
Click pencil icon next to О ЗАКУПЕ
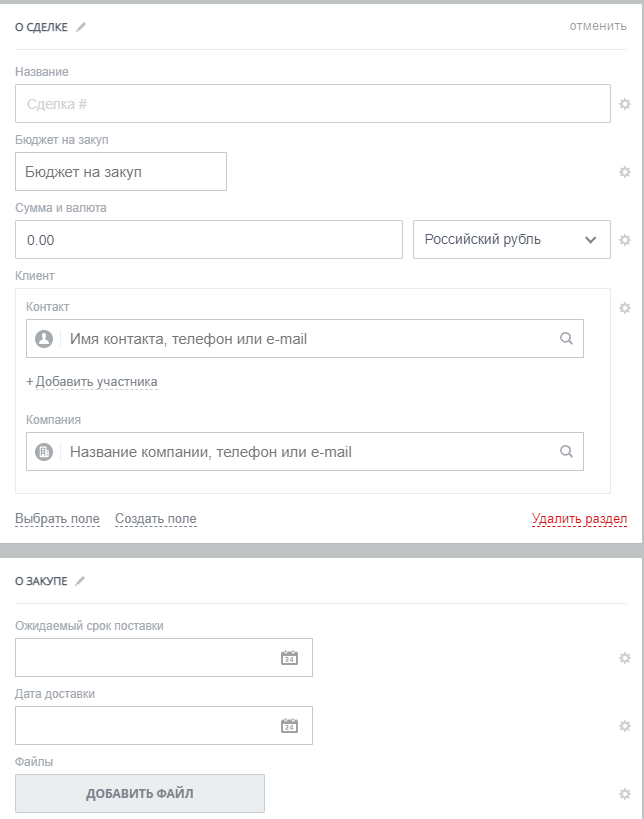pos(80,581)
